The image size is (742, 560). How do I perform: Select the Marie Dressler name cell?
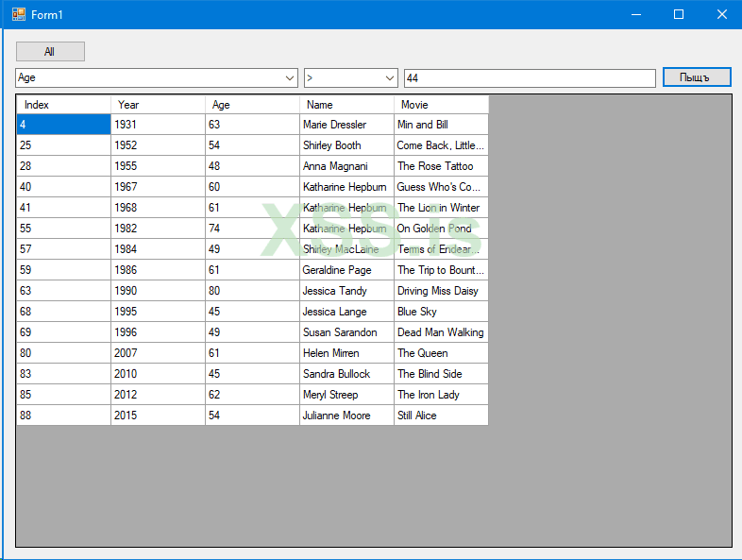point(346,125)
